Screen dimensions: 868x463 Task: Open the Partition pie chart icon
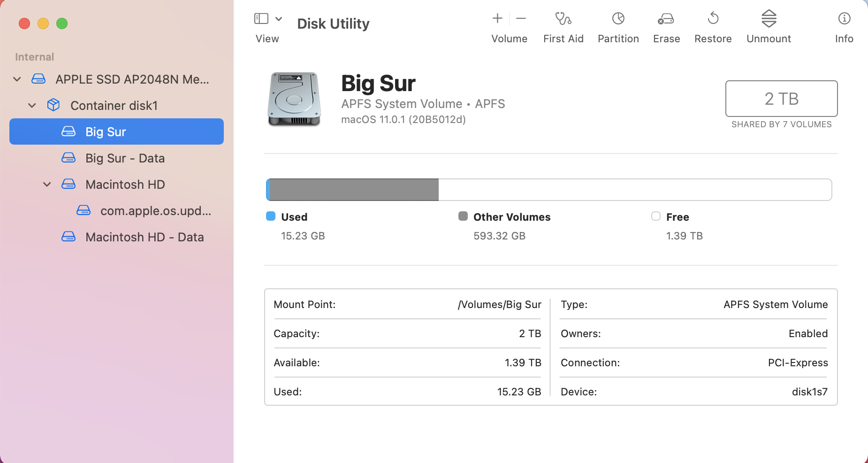coord(618,18)
